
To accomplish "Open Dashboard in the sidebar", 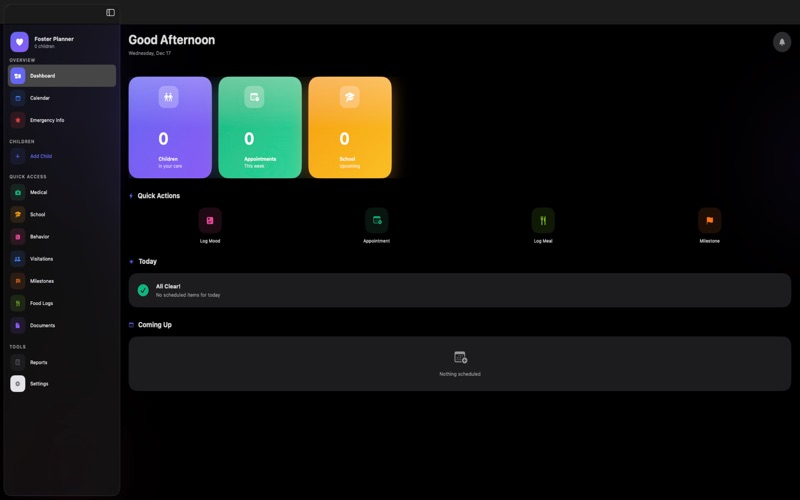I will (62, 76).
